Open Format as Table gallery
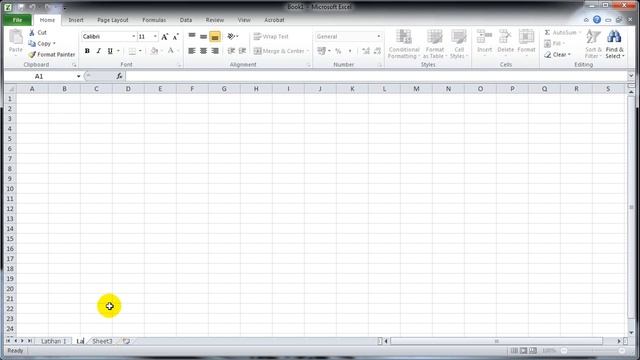Viewport: 640px width, 360px height. pyautogui.click(x=435, y=44)
